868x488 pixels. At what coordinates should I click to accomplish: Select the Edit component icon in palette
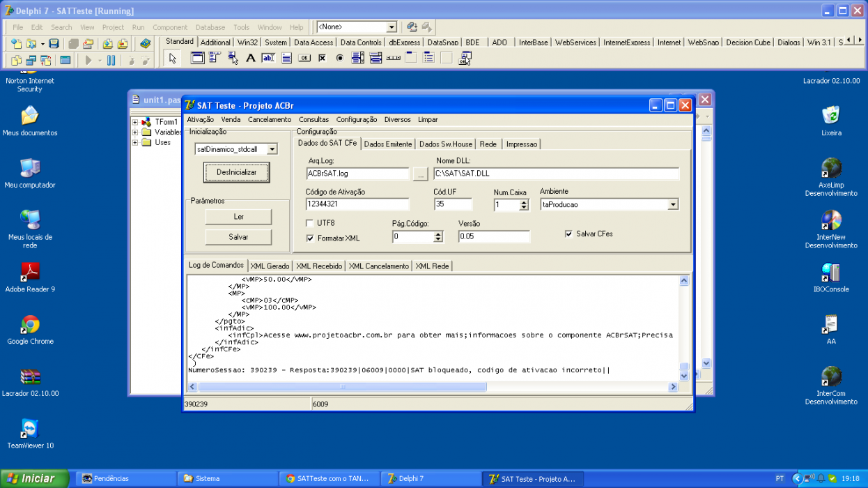tap(268, 59)
